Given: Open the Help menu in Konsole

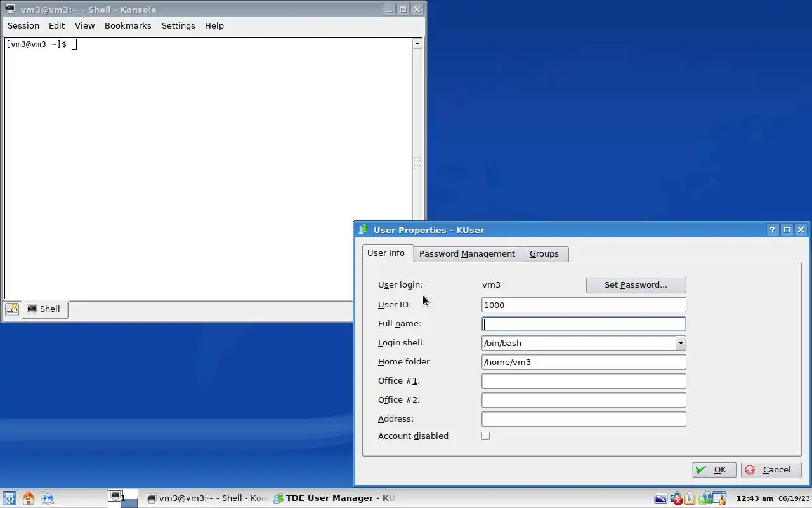Looking at the screenshot, I should (x=214, y=26).
